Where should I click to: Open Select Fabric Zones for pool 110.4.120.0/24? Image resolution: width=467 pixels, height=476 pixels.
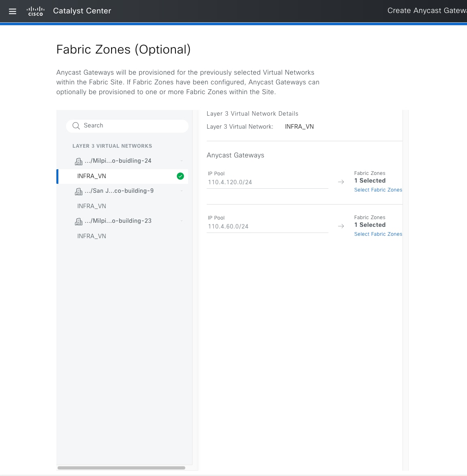[378, 190]
